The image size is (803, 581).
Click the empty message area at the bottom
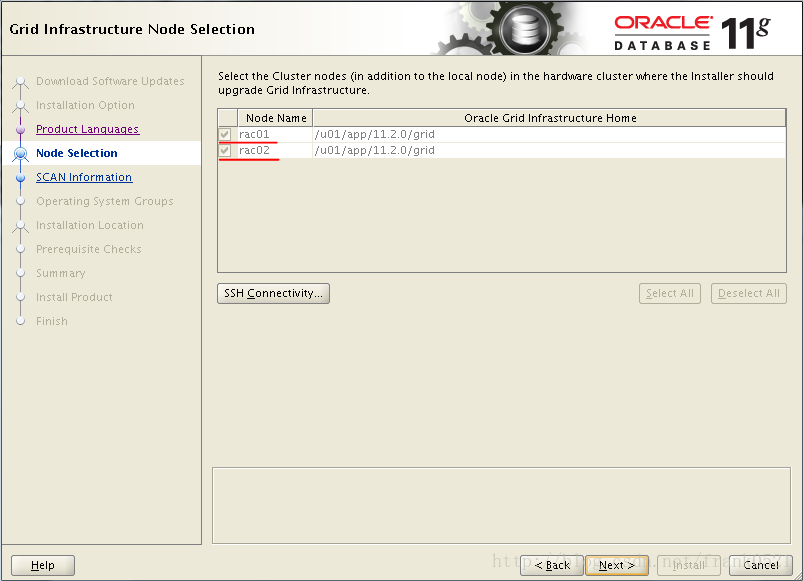click(x=501, y=505)
